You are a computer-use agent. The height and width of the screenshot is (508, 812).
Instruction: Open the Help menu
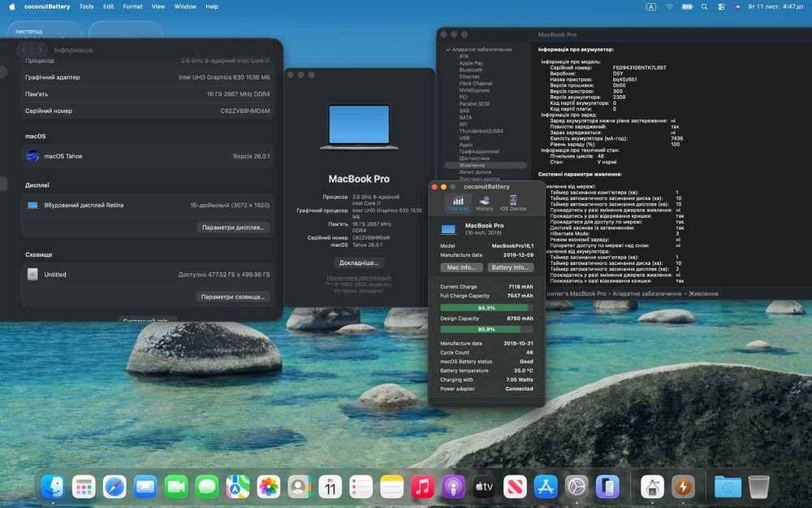pyautogui.click(x=212, y=7)
